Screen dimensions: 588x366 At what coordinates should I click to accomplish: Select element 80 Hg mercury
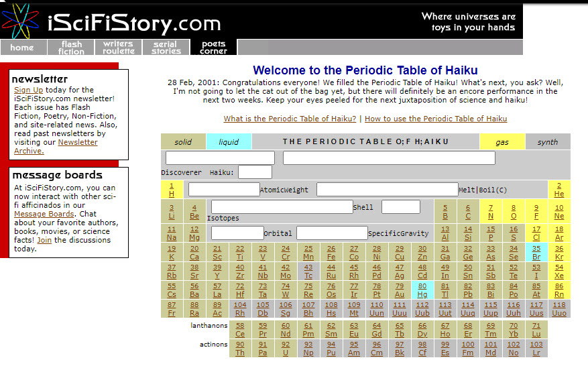coord(422,290)
